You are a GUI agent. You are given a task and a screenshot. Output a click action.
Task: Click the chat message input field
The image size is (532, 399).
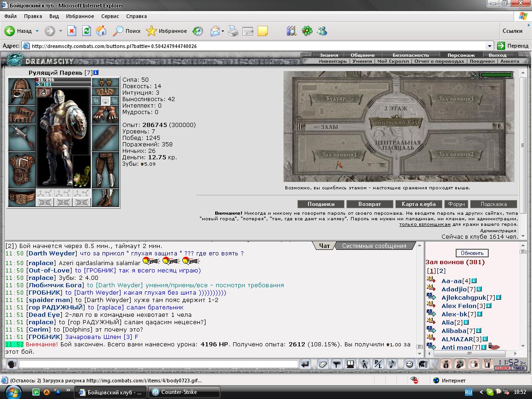coord(158,364)
